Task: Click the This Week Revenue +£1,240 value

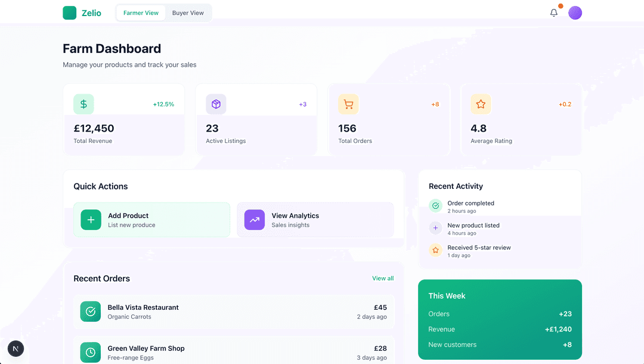Action: (558, 329)
